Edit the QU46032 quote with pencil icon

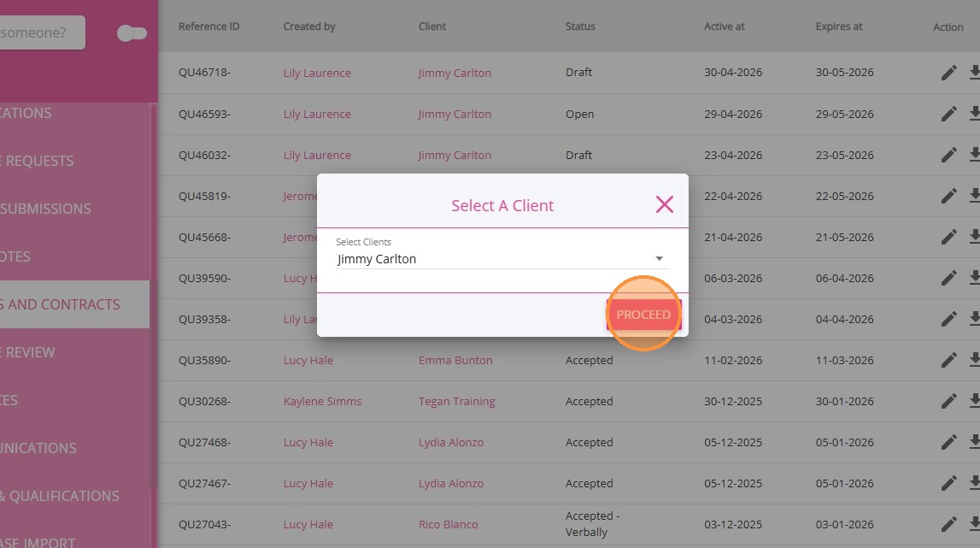tap(948, 155)
